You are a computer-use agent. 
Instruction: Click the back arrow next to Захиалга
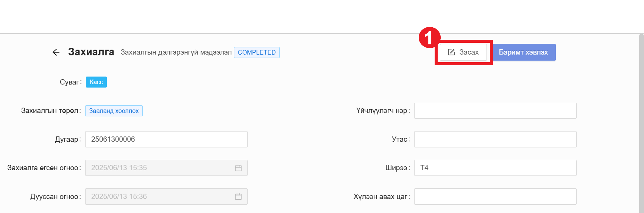point(56,52)
